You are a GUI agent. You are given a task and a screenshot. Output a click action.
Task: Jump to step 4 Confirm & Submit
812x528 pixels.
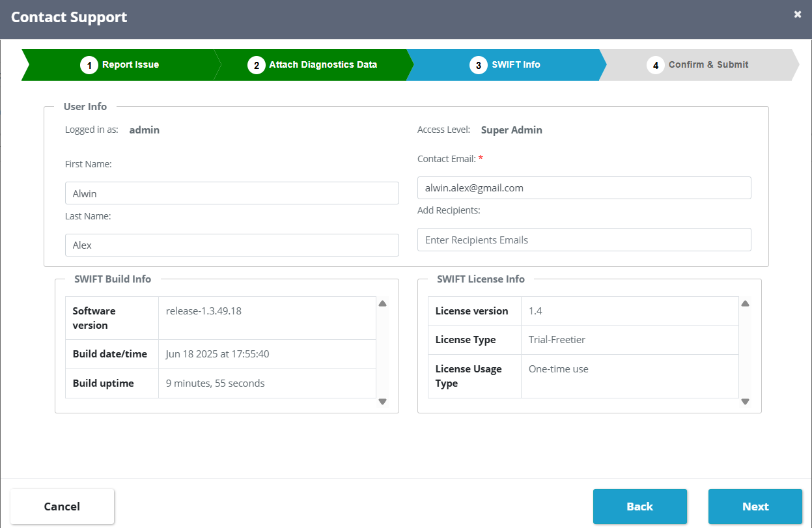click(698, 65)
